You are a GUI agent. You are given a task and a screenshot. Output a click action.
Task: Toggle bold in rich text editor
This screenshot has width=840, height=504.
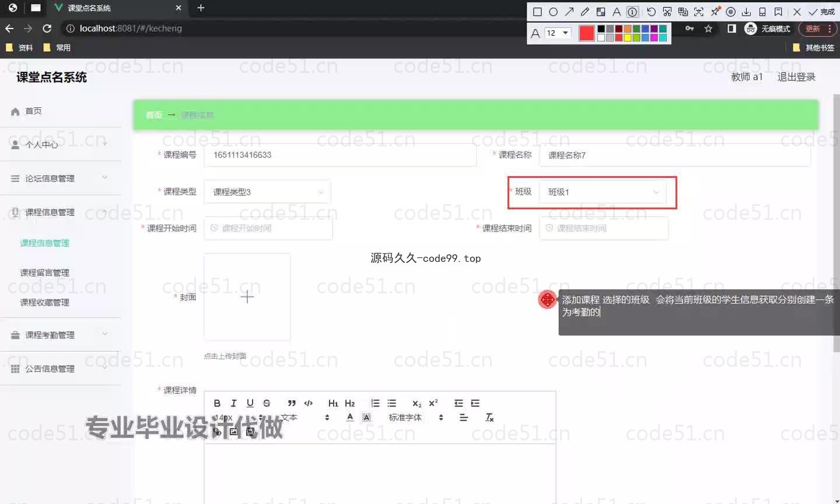click(217, 403)
